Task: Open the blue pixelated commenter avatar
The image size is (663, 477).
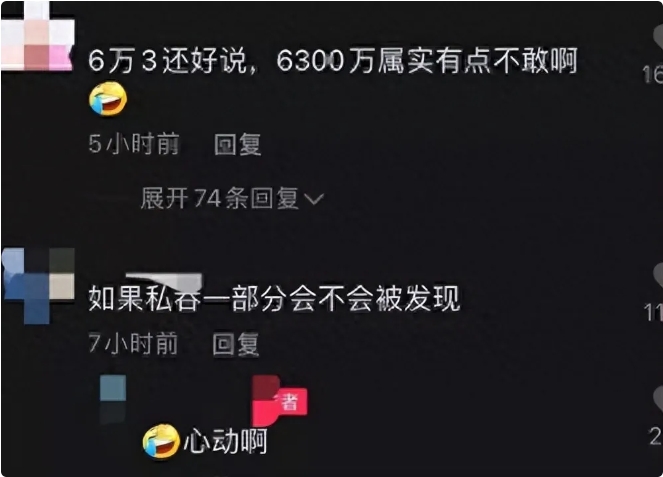Action: [38, 285]
